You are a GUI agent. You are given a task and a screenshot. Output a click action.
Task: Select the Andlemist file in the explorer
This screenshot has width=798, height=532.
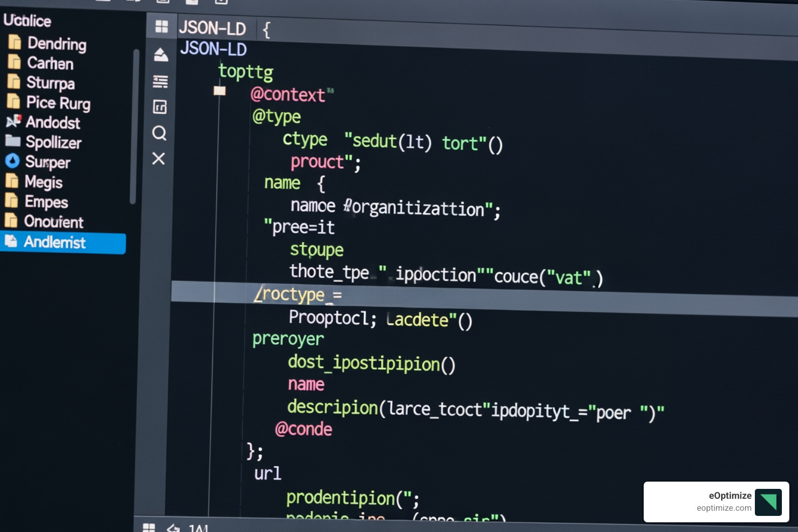pos(56,242)
